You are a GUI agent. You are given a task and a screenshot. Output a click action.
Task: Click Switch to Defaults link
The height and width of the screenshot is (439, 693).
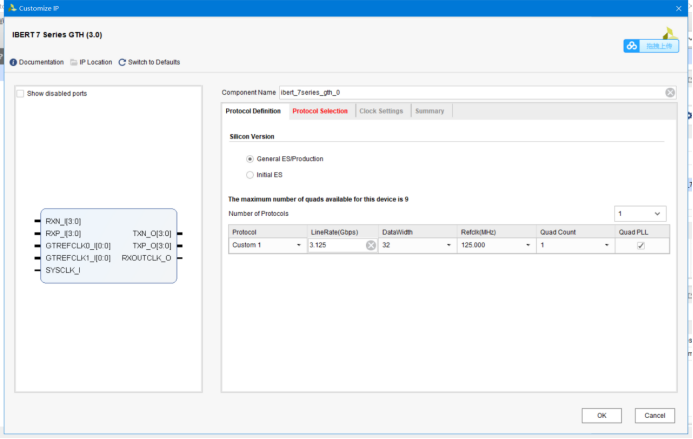pos(154,62)
